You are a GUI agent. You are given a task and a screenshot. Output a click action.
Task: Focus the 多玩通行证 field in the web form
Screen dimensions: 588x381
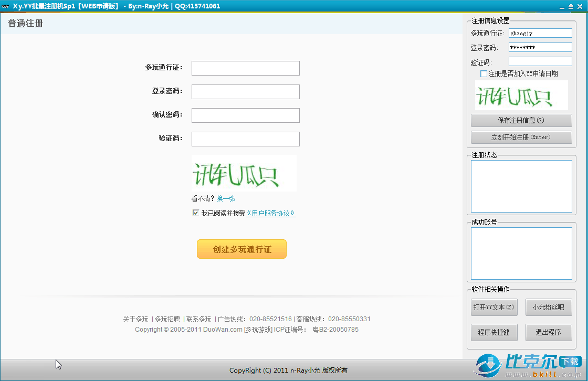coord(245,68)
